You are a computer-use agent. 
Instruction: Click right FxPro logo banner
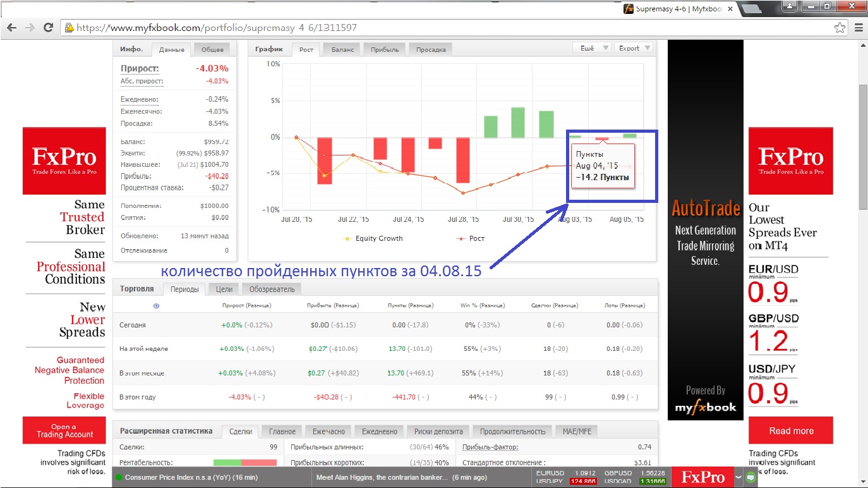[x=791, y=161]
